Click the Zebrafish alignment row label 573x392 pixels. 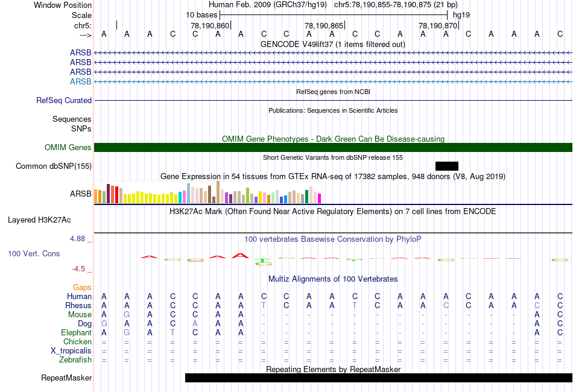[75, 360]
